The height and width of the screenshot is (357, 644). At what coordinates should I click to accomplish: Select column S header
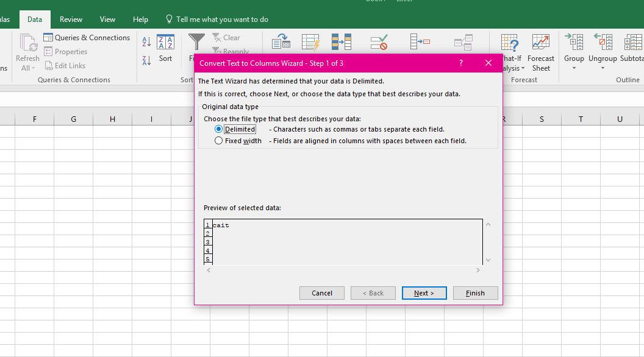pyautogui.click(x=542, y=119)
